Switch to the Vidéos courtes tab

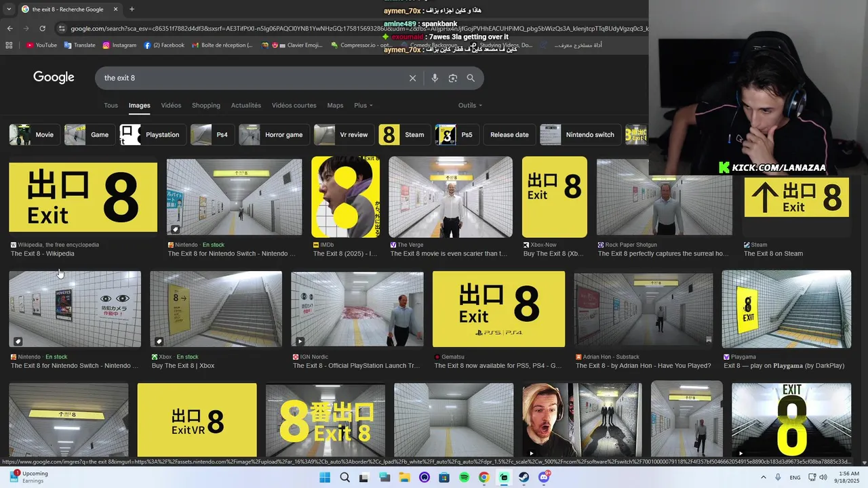click(x=294, y=105)
